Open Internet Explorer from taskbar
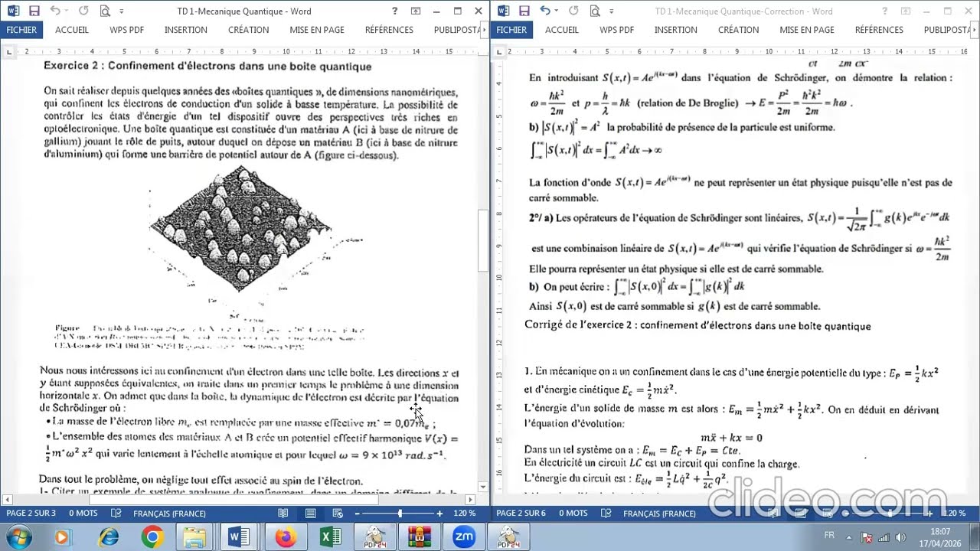980x551 pixels. click(108, 537)
